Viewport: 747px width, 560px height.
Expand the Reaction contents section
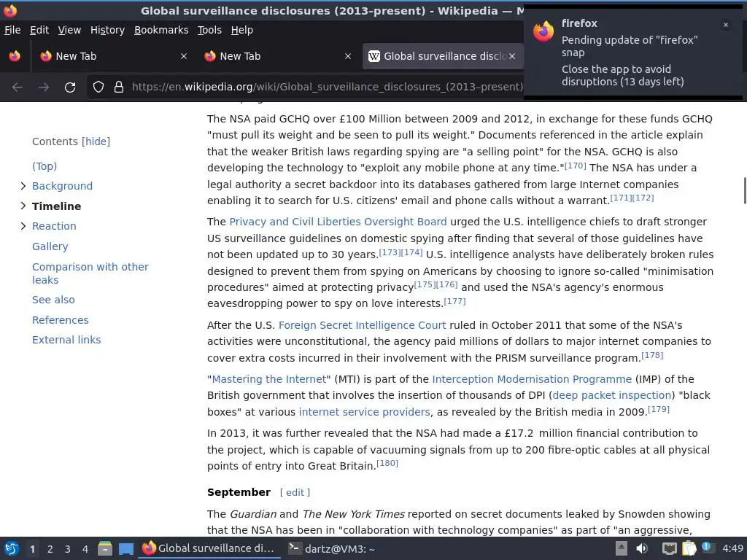[x=23, y=226]
